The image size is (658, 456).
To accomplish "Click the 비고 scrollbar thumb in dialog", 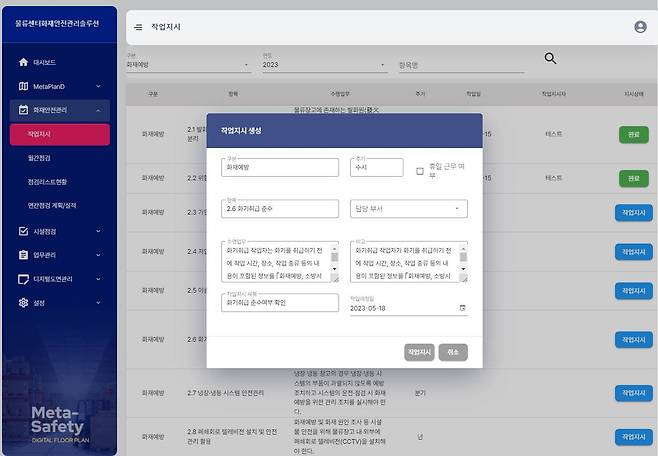I will [463, 257].
